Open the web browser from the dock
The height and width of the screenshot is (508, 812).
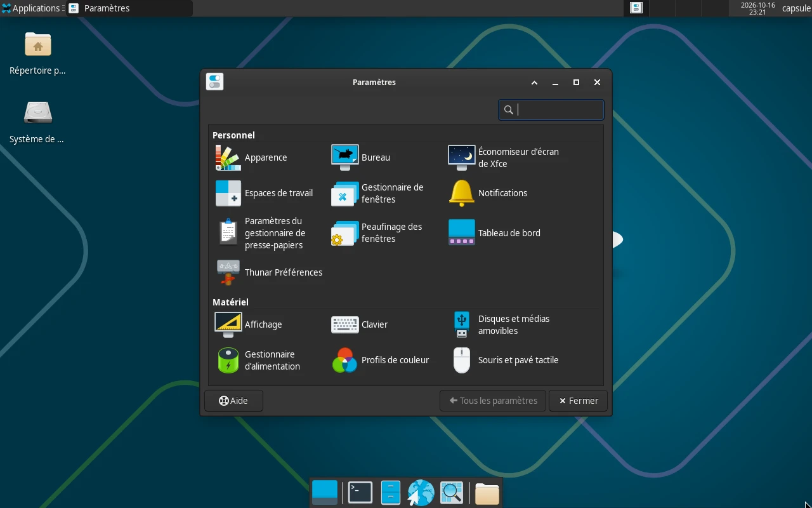click(x=421, y=493)
